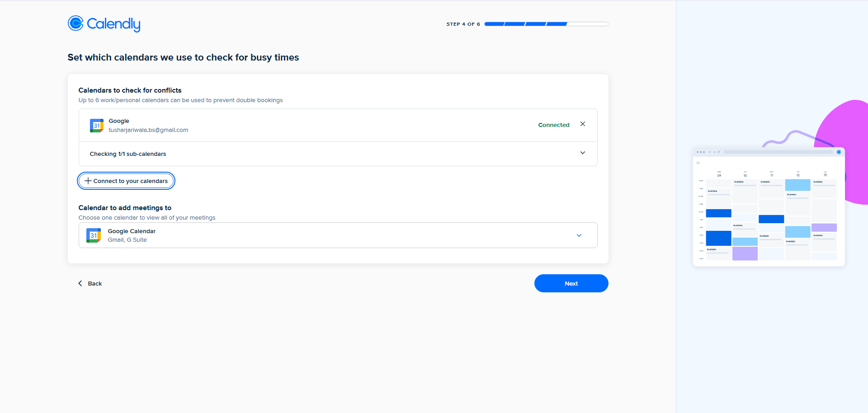This screenshot has width=868, height=413.
Task: Click the back chevron icon next to 'Back'
Action: click(80, 283)
